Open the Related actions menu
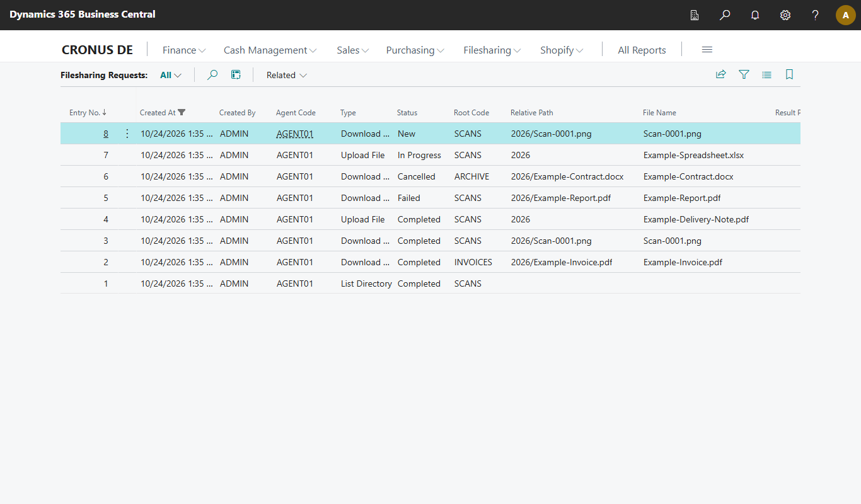The width and height of the screenshot is (861, 504). (x=287, y=75)
